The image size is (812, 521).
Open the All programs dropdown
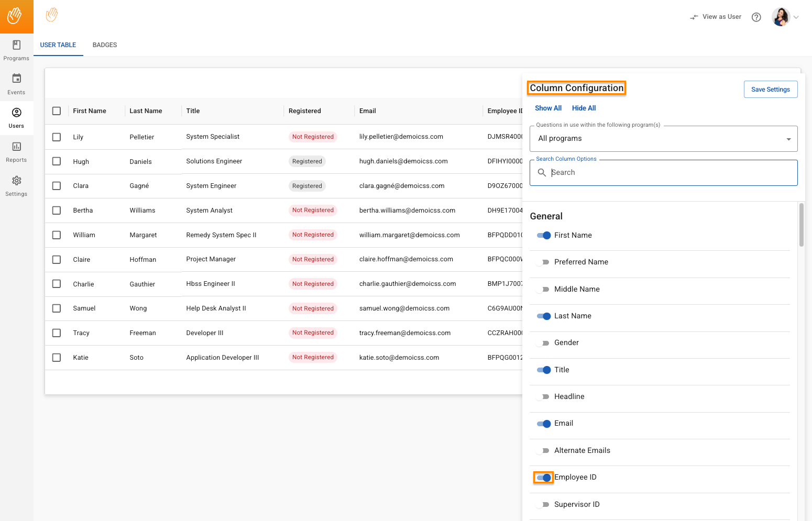point(663,139)
